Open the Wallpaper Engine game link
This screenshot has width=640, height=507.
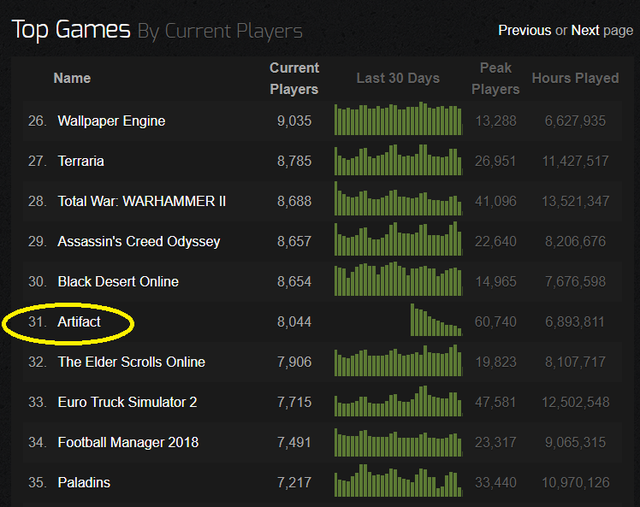[x=111, y=121]
